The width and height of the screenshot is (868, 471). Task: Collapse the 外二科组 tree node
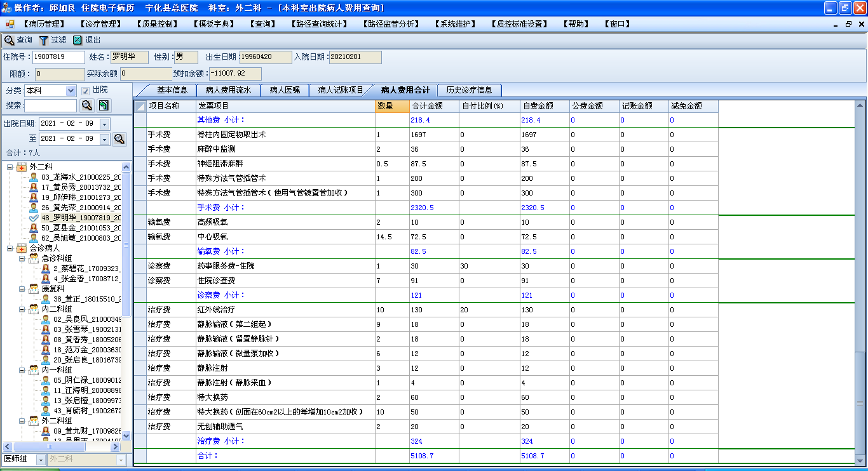click(22, 421)
